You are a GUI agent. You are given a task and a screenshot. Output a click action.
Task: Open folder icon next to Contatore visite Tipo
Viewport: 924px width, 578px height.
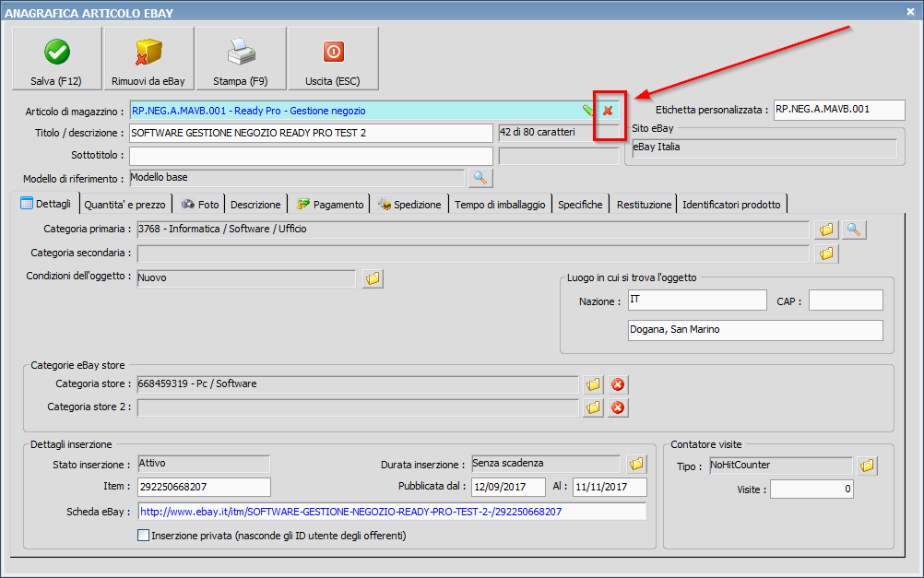(x=867, y=466)
